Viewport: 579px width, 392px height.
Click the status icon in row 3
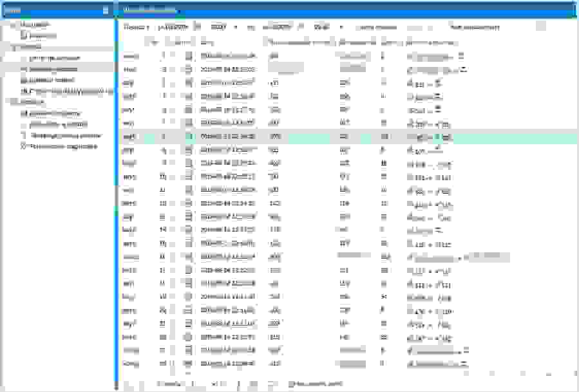[x=189, y=83]
